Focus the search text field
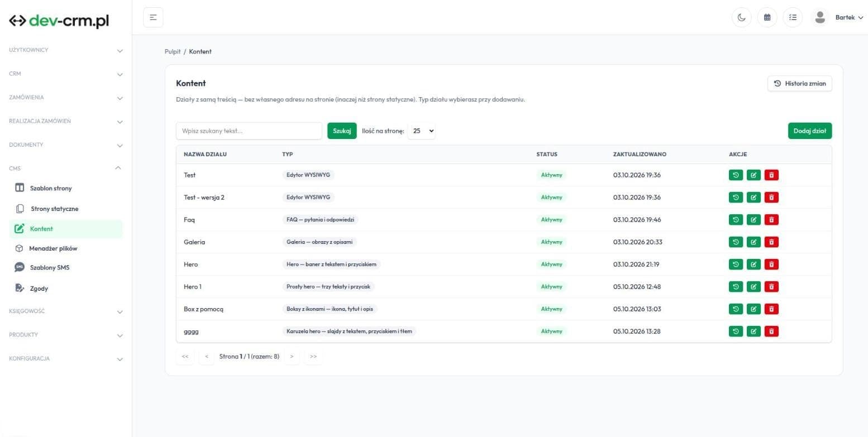The height and width of the screenshot is (437, 868). [249, 131]
